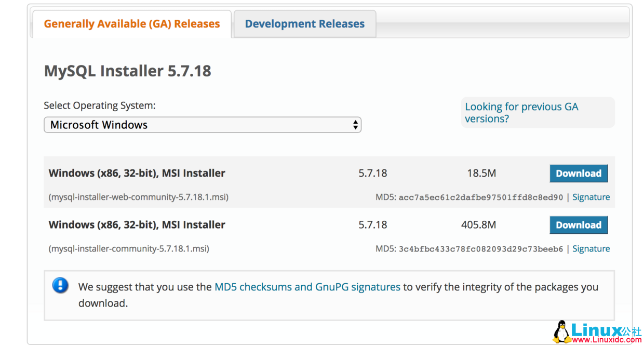Follow the MD5 checksums and GnuPG signatures link
The image size is (644, 345).
point(307,287)
